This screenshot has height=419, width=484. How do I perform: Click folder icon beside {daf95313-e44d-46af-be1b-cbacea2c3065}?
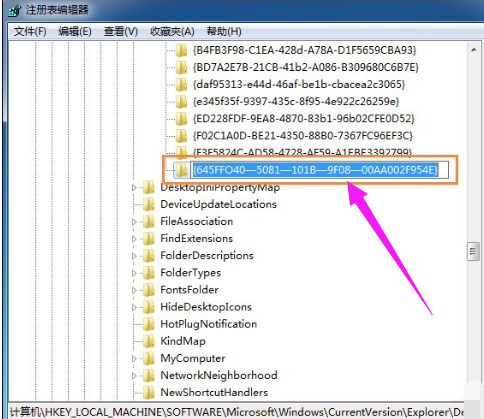click(181, 85)
